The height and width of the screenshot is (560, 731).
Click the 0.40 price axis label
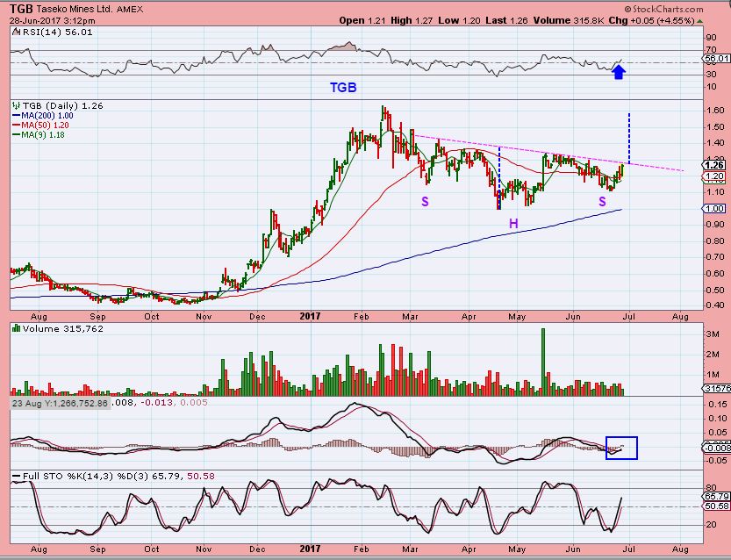[x=715, y=305]
